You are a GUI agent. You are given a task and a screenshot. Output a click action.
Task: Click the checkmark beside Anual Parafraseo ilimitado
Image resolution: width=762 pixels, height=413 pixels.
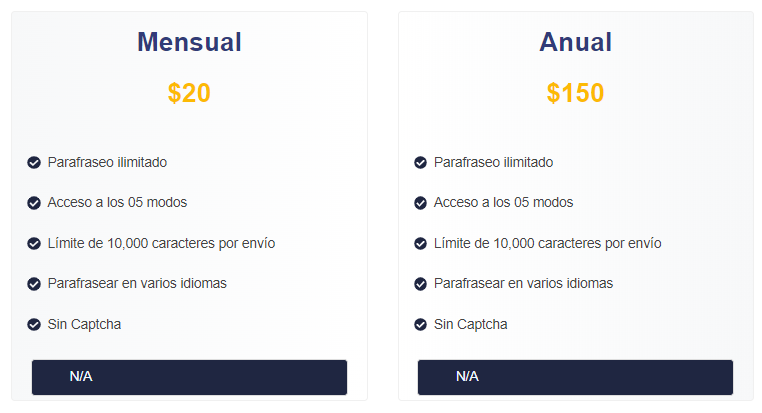tap(420, 162)
